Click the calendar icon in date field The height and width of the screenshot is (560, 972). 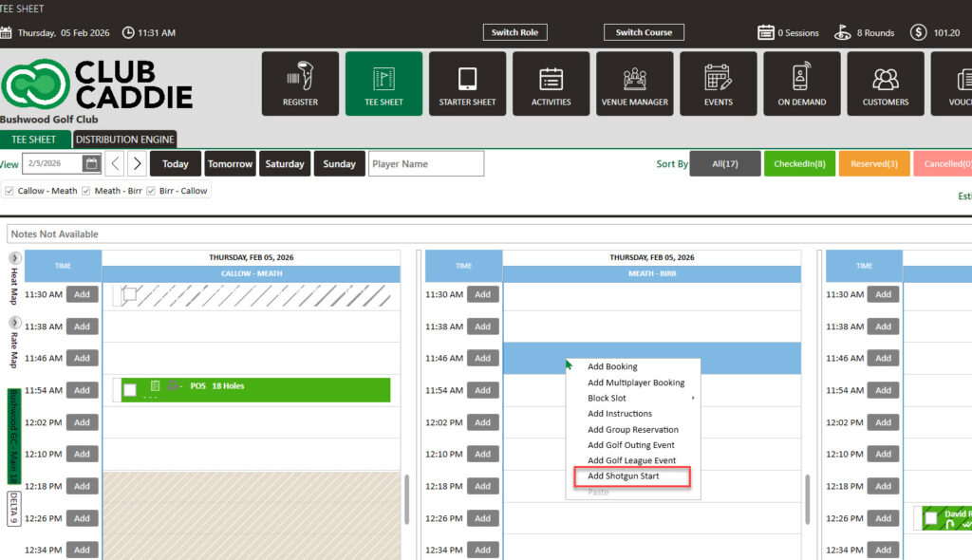click(x=91, y=164)
